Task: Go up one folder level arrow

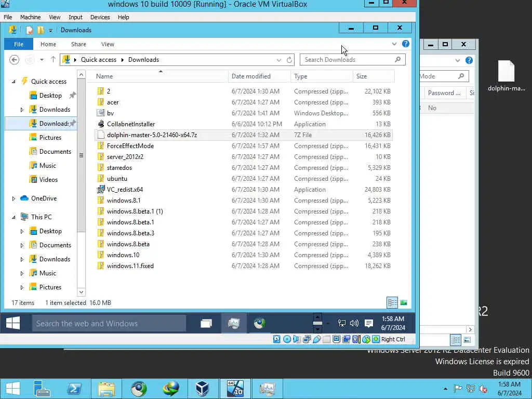Action: 53,60
